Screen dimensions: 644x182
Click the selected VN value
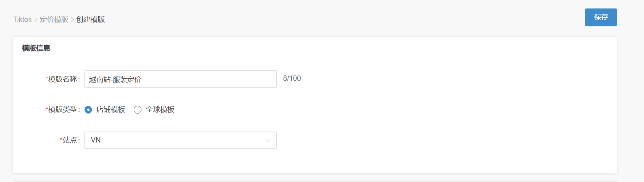[96, 140]
